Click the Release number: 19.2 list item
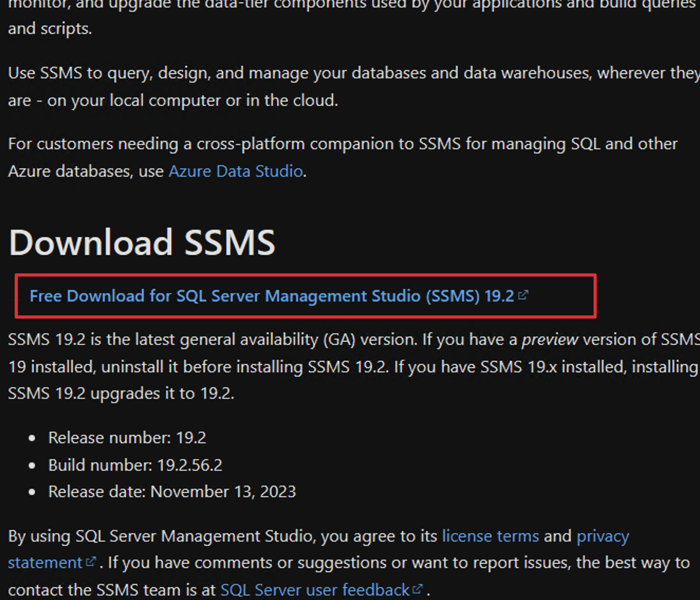This screenshot has height=600, width=700. click(127, 438)
